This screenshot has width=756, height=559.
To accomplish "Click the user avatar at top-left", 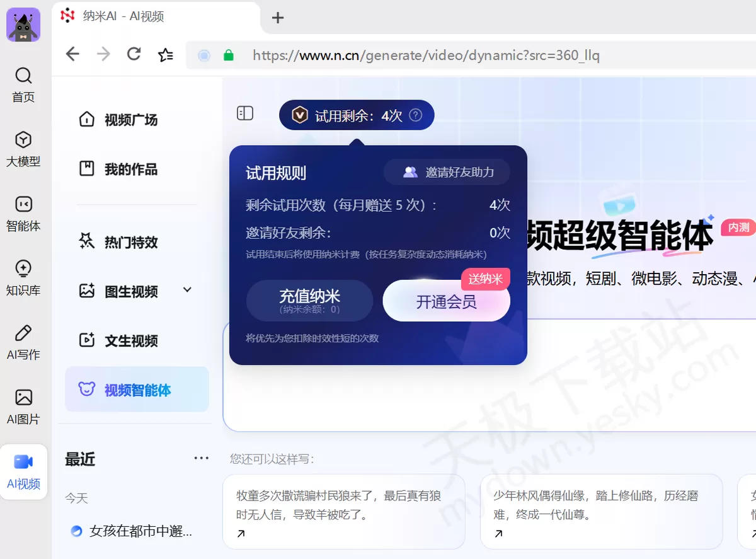I will tap(23, 25).
